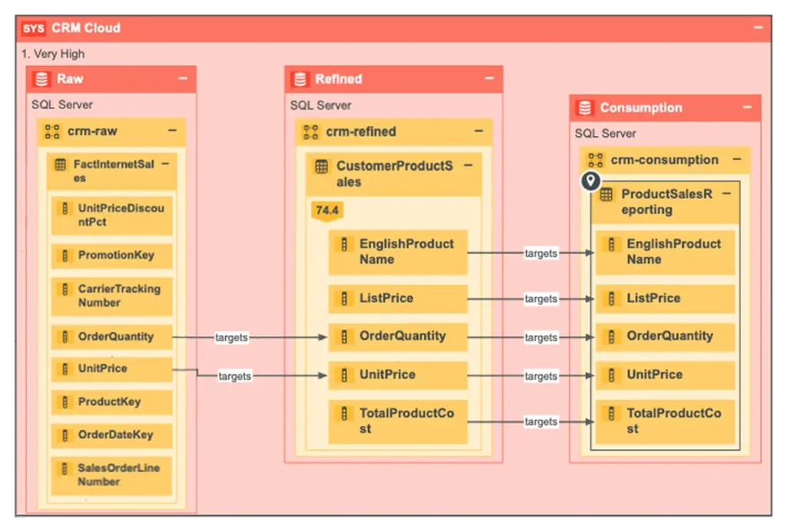Click the 1. Very High label

coord(53,54)
